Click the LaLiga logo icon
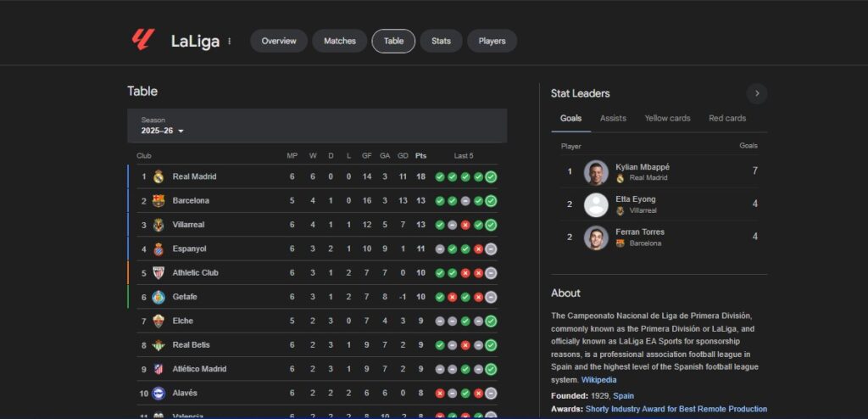The height and width of the screenshot is (419, 868). [x=142, y=40]
